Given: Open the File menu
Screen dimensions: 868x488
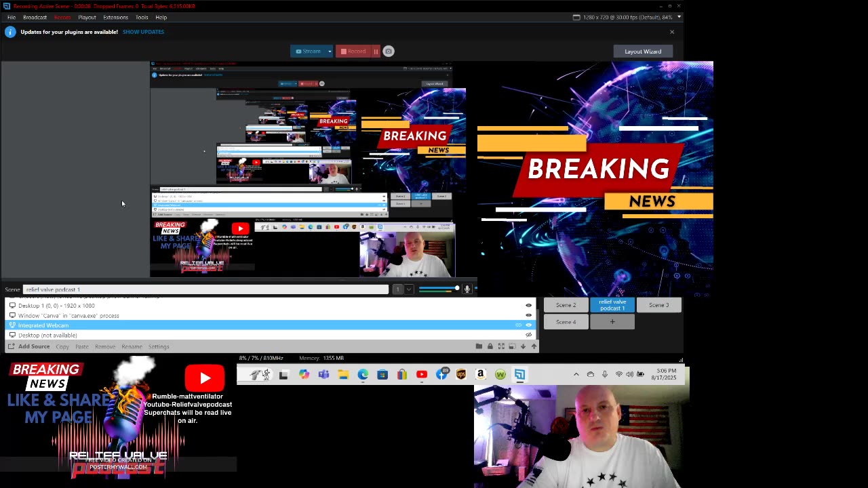Looking at the screenshot, I should [x=12, y=17].
